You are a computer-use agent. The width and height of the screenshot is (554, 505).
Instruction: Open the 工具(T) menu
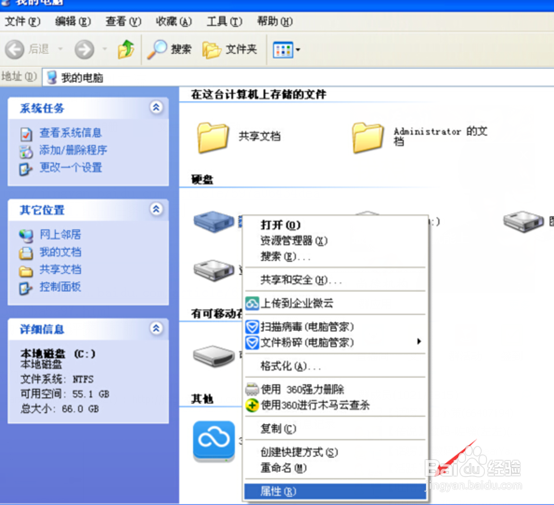point(224,22)
